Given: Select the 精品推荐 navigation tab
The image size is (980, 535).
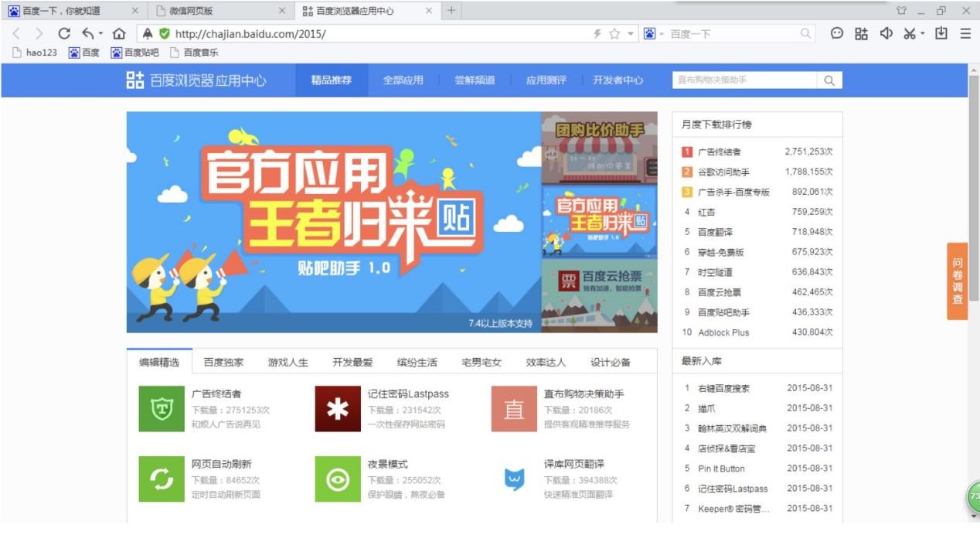Looking at the screenshot, I should pyautogui.click(x=331, y=80).
